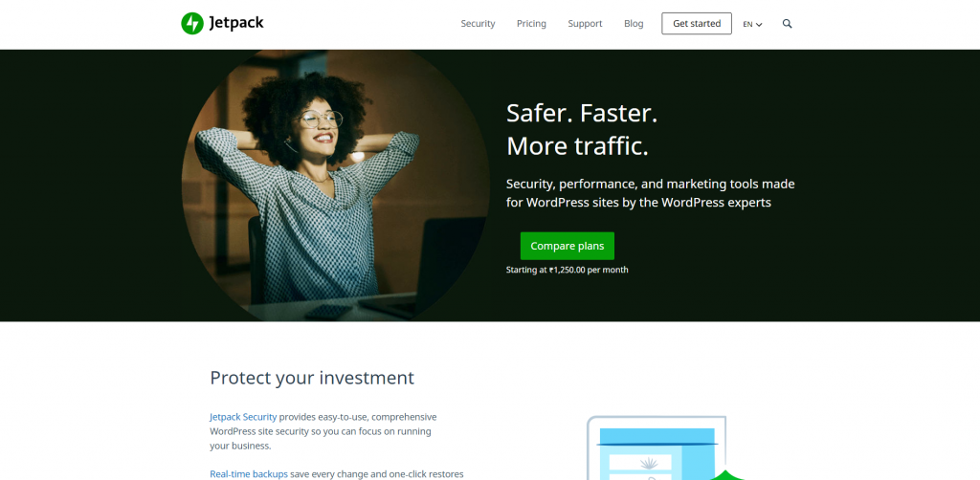Open the Security menu item
This screenshot has height=480, width=980.
tap(478, 24)
